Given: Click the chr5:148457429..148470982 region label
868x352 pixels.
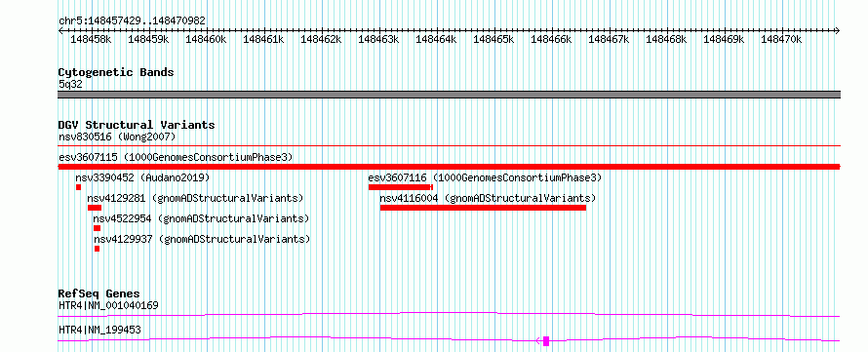Looking at the screenshot, I should 133,20.
